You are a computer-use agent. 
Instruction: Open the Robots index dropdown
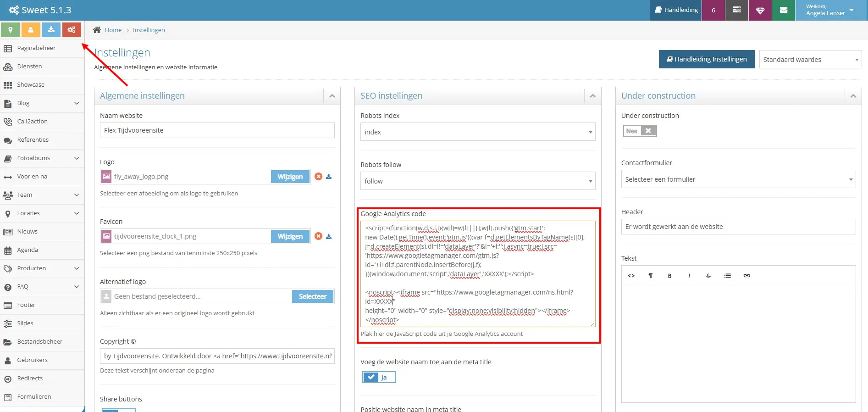(478, 132)
